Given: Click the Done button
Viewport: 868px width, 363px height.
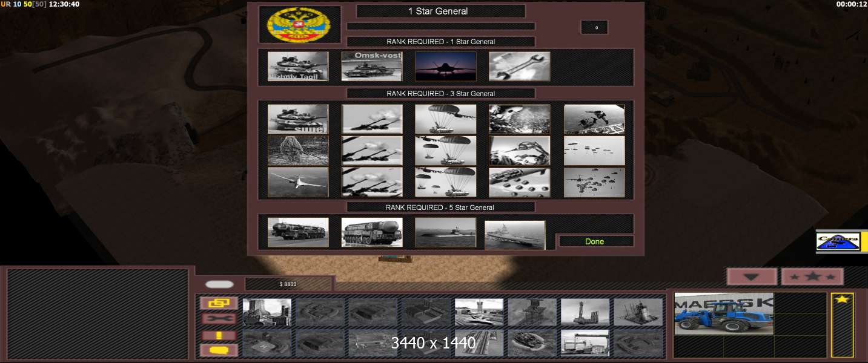Looking at the screenshot, I should pos(595,241).
